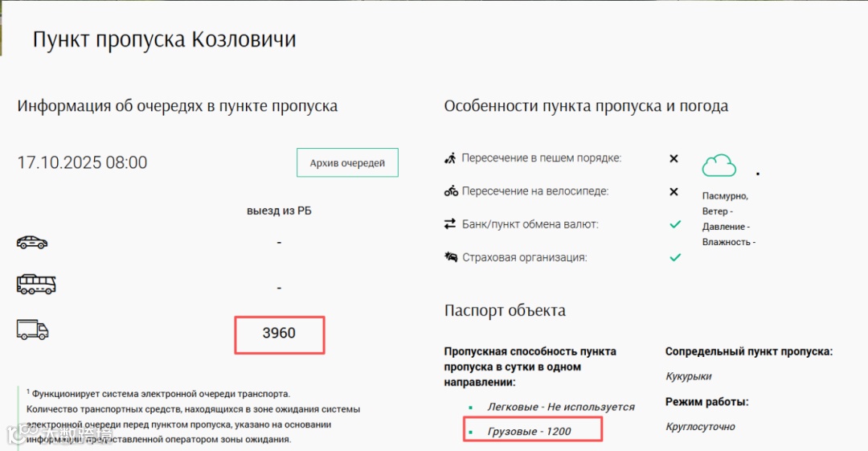Viewport: 868px width, 451px height.
Task: Click the cross mark for pedestrian crossing
Action: [x=674, y=158]
